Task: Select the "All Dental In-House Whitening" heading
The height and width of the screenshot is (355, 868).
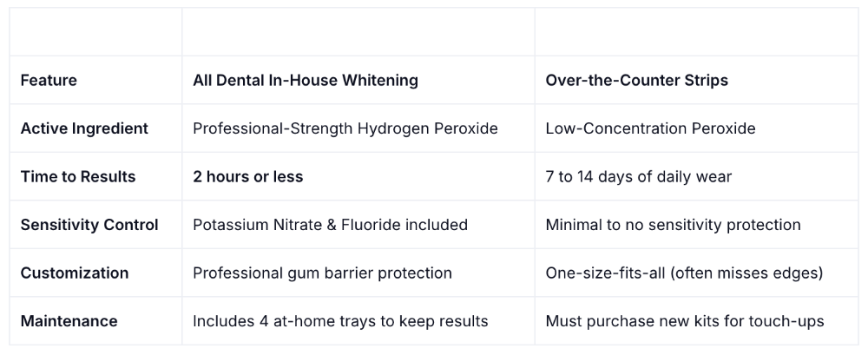Action: tap(306, 81)
